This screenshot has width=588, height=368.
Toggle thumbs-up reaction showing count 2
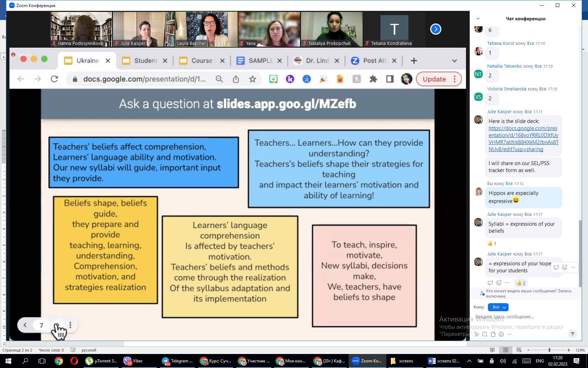click(x=520, y=283)
